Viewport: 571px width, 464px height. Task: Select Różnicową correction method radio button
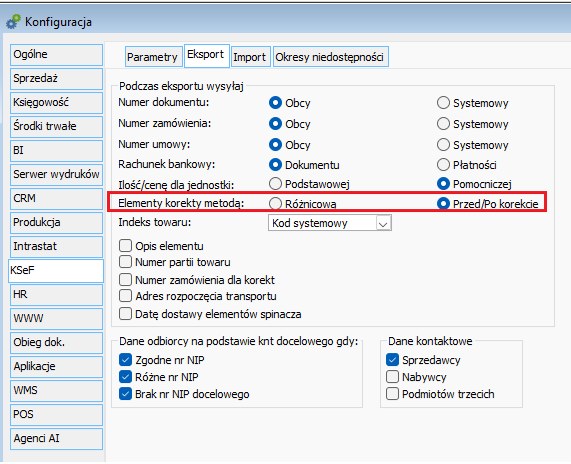[x=275, y=204]
